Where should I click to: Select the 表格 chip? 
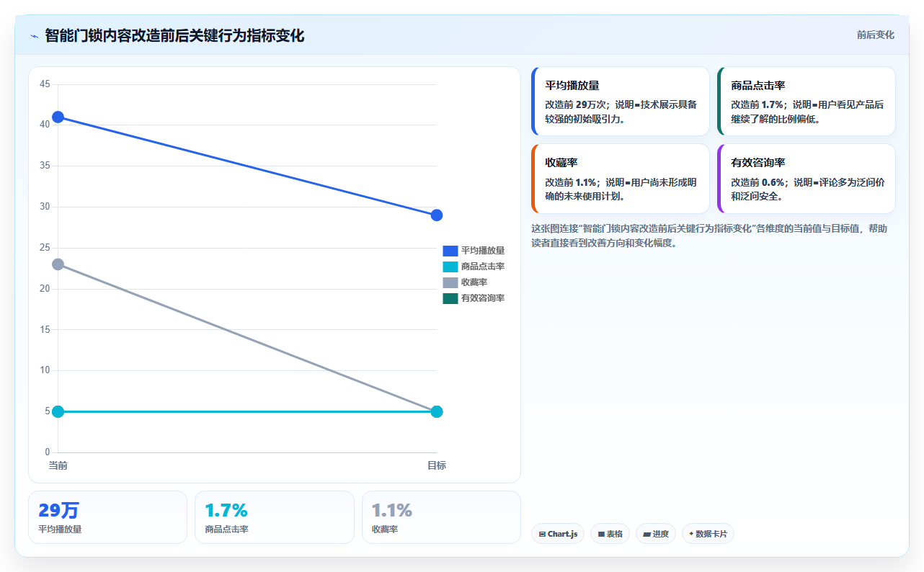pos(610,534)
